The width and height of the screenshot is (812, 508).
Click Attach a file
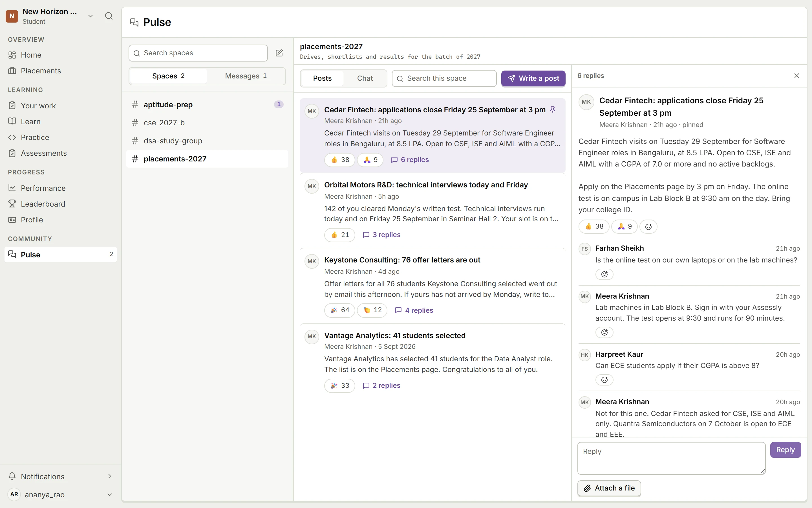609,488
